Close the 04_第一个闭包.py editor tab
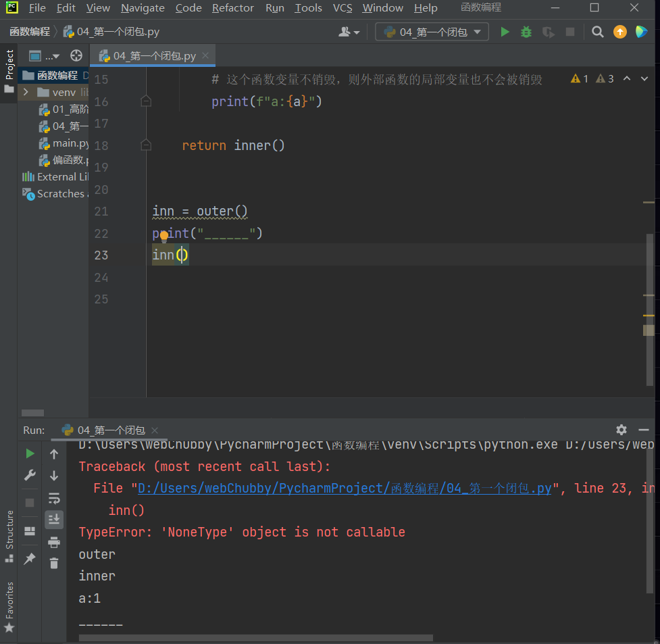Image resolution: width=660 pixels, height=644 pixels. (205, 55)
